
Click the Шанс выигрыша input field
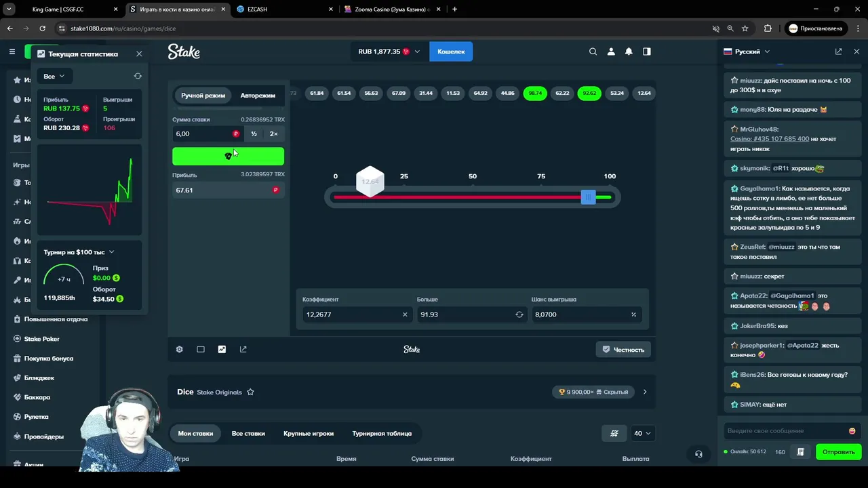580,314
